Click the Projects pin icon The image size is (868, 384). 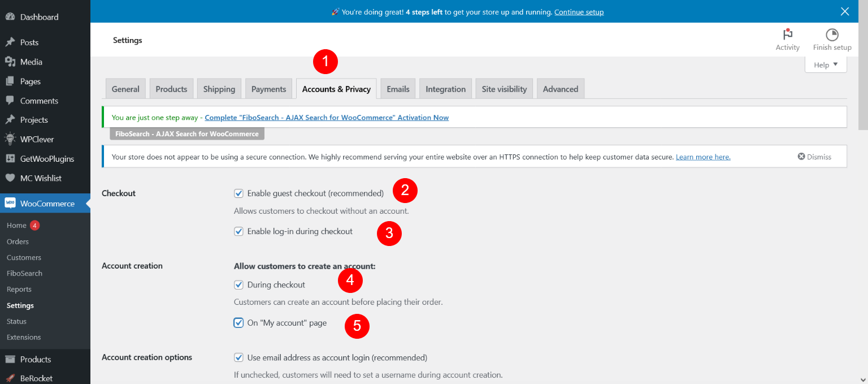pyautogui.click(x=10, y=120)
